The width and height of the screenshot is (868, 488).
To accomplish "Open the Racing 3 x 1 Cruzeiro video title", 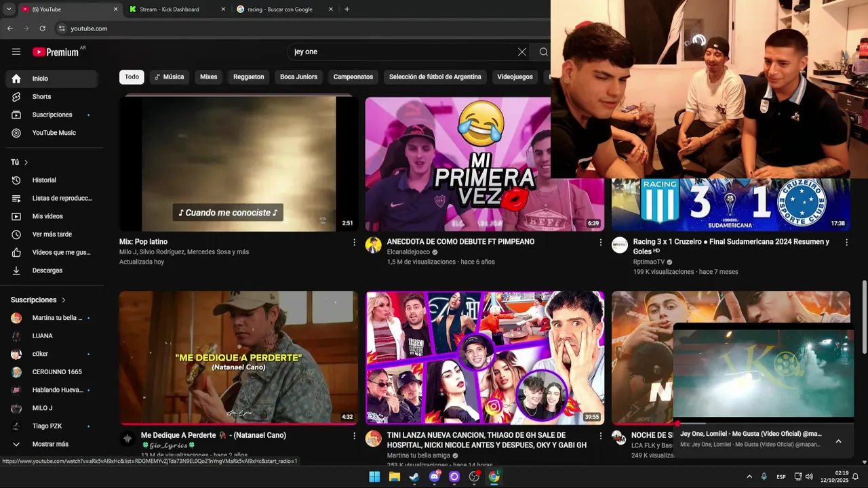I will tap(731, 246).
